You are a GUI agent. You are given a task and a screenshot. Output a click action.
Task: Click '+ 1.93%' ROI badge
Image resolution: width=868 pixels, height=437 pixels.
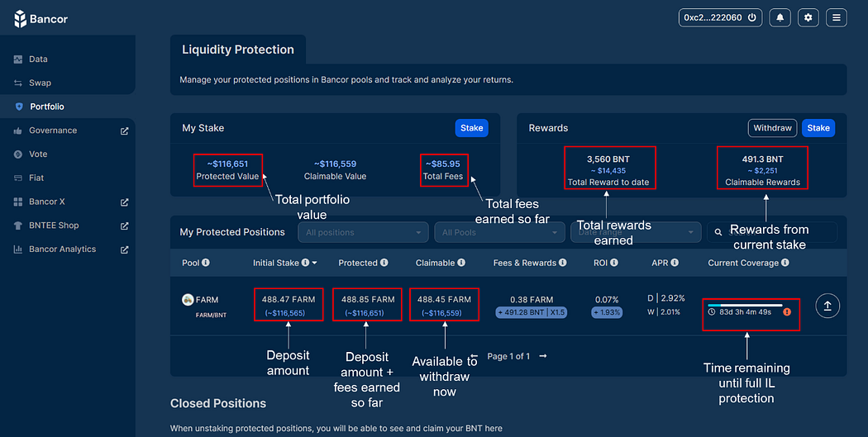click(608, 312)
